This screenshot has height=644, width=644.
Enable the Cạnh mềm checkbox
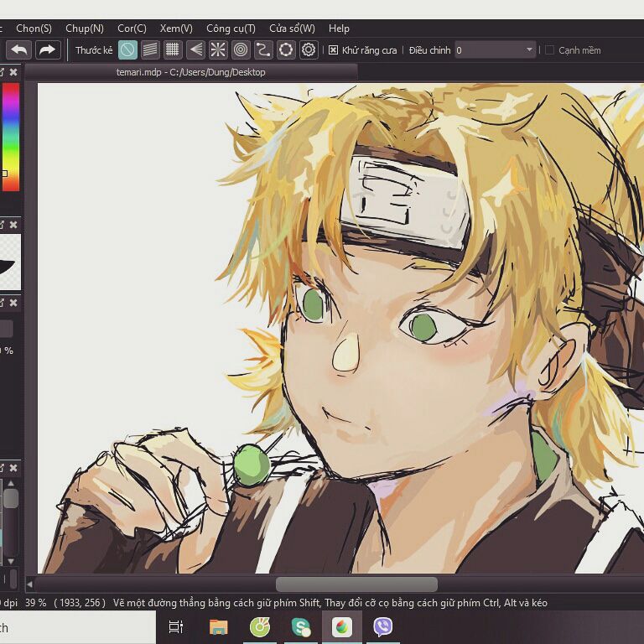(x=549, y=50)
